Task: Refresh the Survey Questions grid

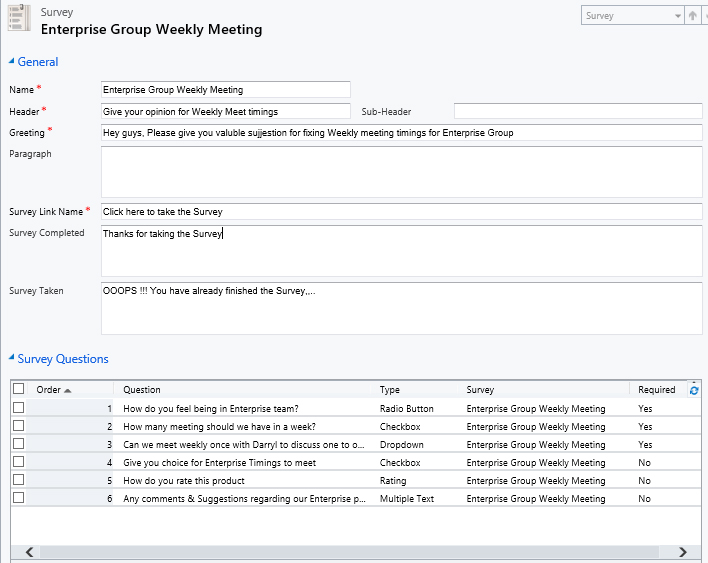Action: tap(694, 390)
